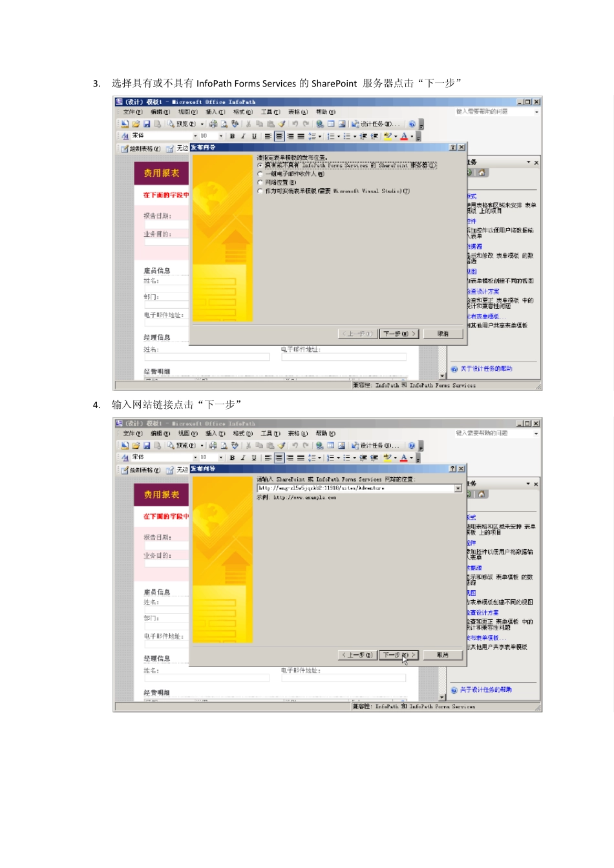Click 上一步 button in lower wizard dialog
Viewport: 614px width, 868px height.
point(358,655)
